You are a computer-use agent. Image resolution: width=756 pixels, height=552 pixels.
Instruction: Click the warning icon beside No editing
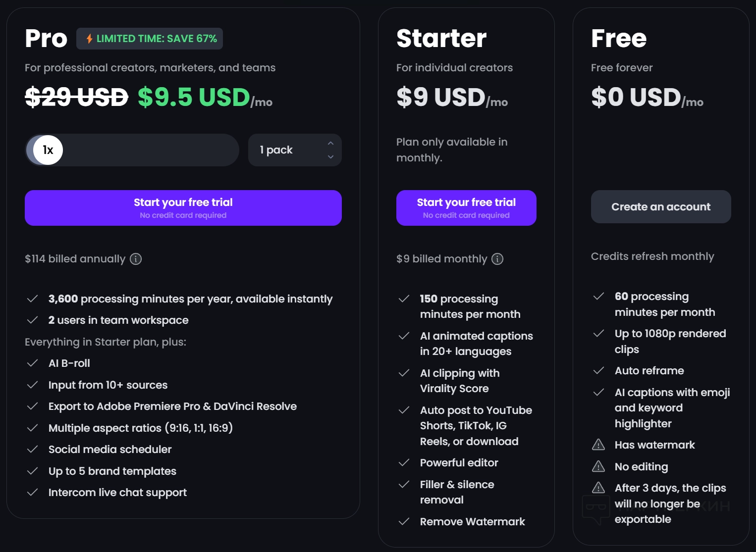click(598, 466)
